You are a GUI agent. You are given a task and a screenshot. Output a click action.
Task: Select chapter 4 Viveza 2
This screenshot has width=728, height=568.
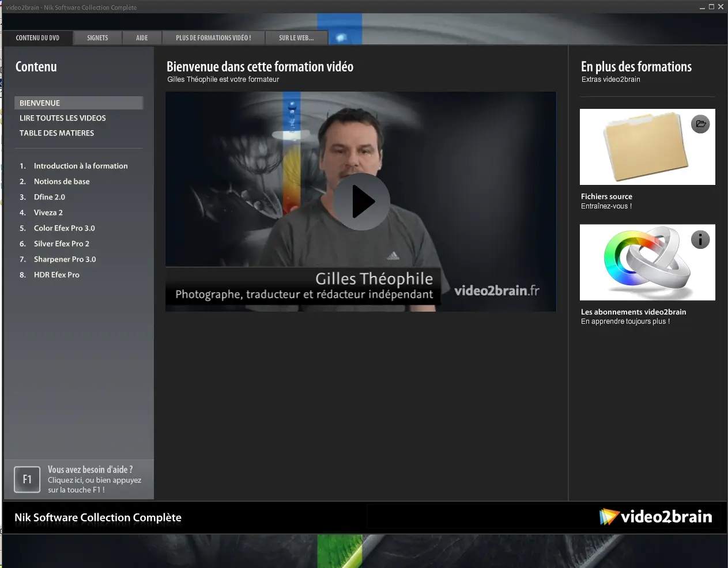click(x=41, y=213)
